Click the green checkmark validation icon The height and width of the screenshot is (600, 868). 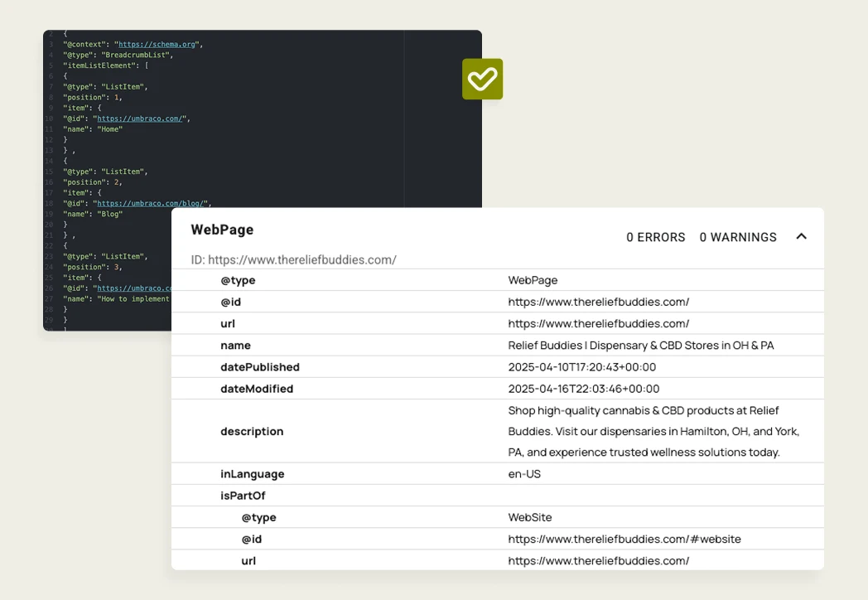click(x=482, y=79)
